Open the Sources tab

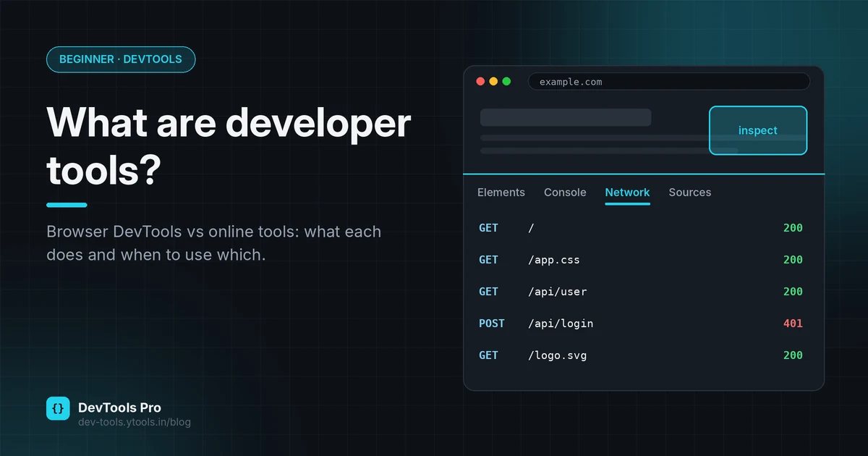[x=690, y=193]
